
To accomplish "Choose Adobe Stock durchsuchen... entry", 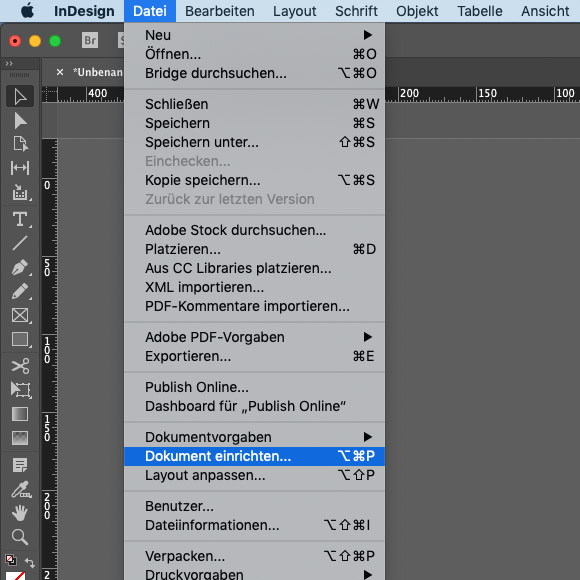I will click(254, 230).
